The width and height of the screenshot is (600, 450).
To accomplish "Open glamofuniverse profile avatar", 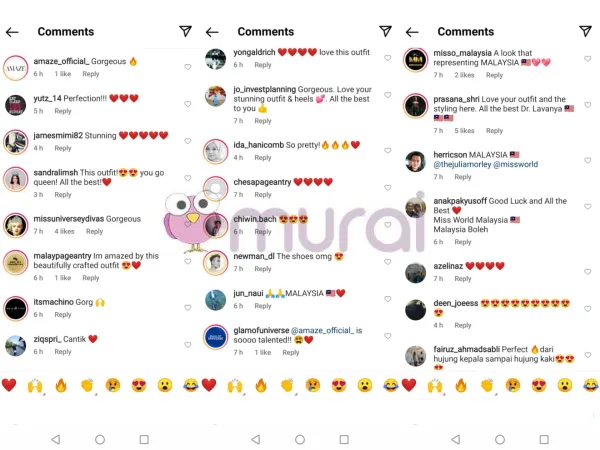I will click(x=216, y=337).
